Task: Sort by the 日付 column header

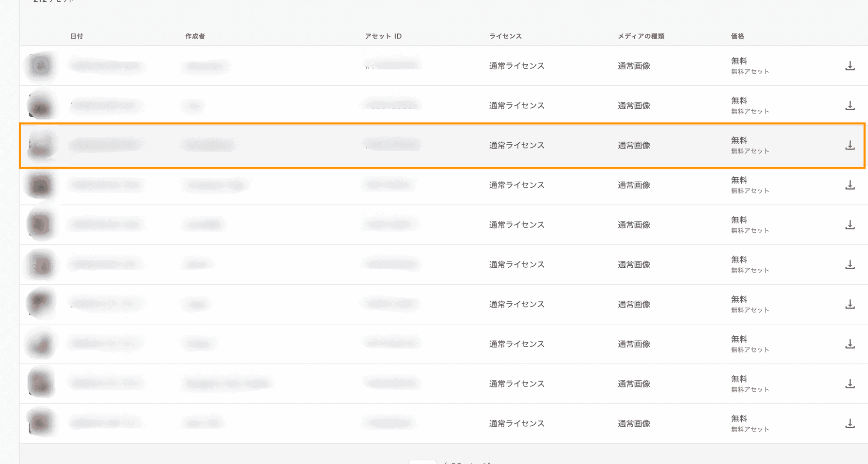Action: [x=77, y=36]
